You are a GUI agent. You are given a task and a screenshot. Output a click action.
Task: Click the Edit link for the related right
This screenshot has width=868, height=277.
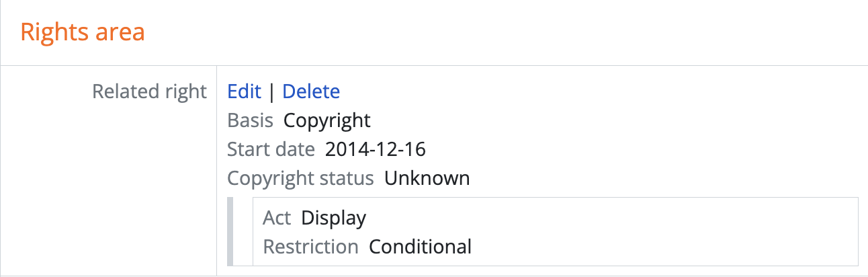pyautogui.click(x=244, y=91)
